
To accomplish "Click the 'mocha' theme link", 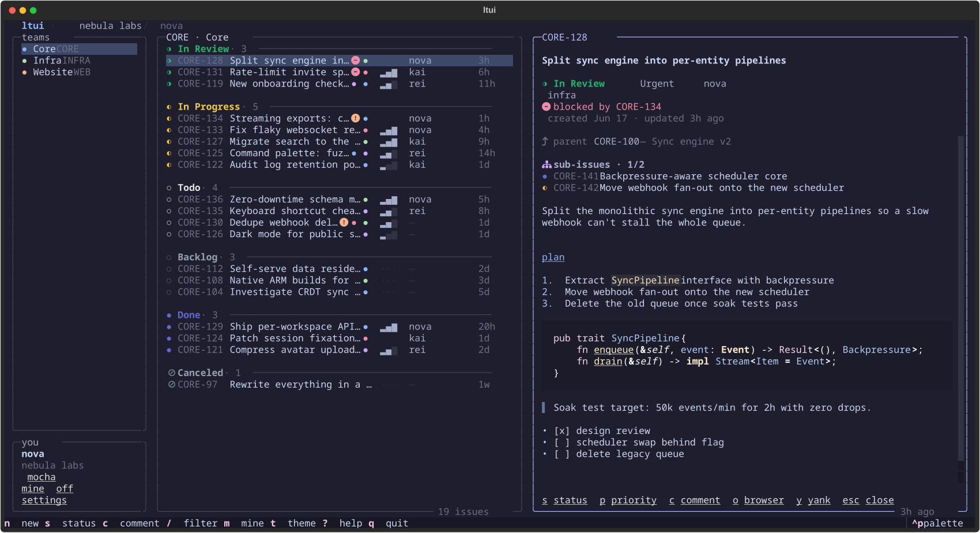I will [x=42, y=477].
